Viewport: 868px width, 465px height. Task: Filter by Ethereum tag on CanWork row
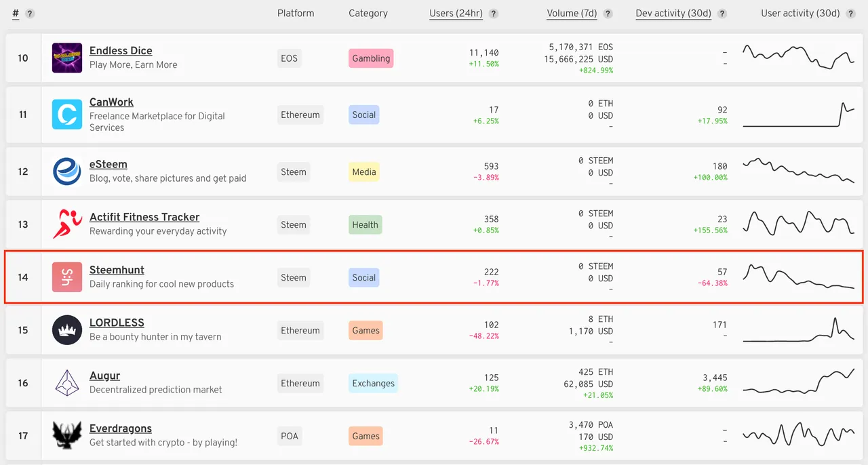pyautogui.click(x=300, y=115)
